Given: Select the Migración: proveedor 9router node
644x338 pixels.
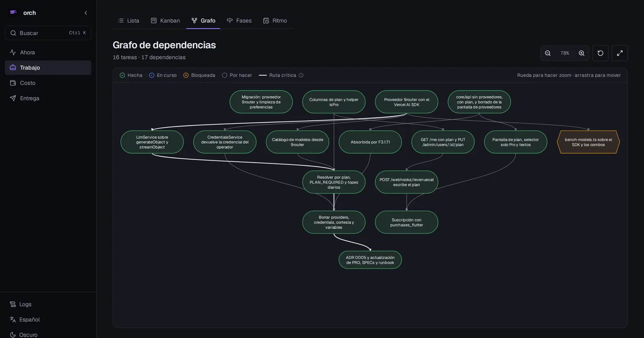Looking at the screenshot, I should tap(261, 102).
